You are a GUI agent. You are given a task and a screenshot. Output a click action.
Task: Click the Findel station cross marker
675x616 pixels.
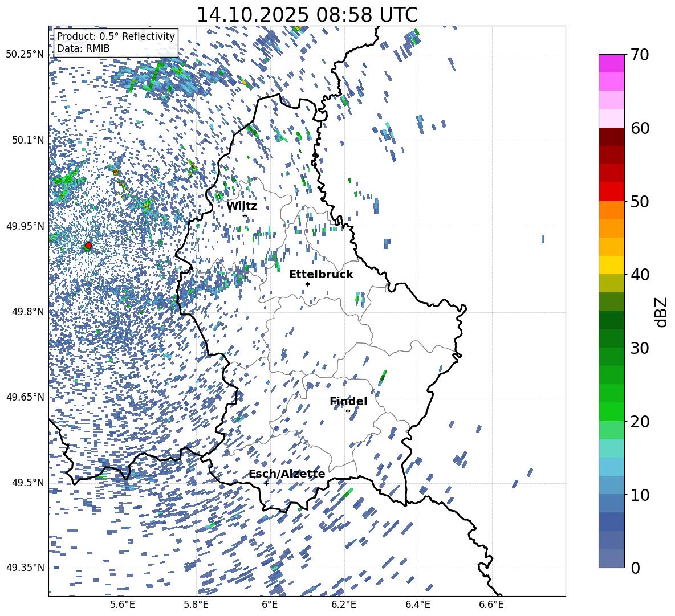point(348,411)
